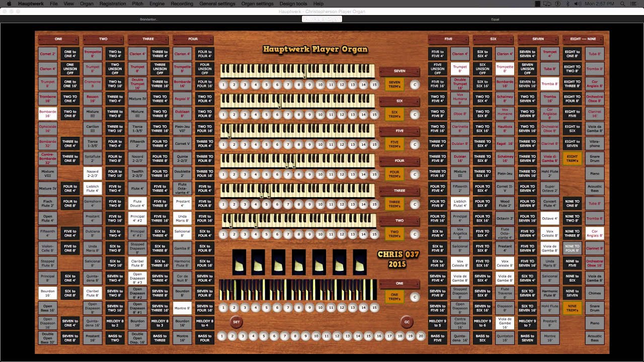Toggle the Regaal 8' stop

click(x=182, y=99)
